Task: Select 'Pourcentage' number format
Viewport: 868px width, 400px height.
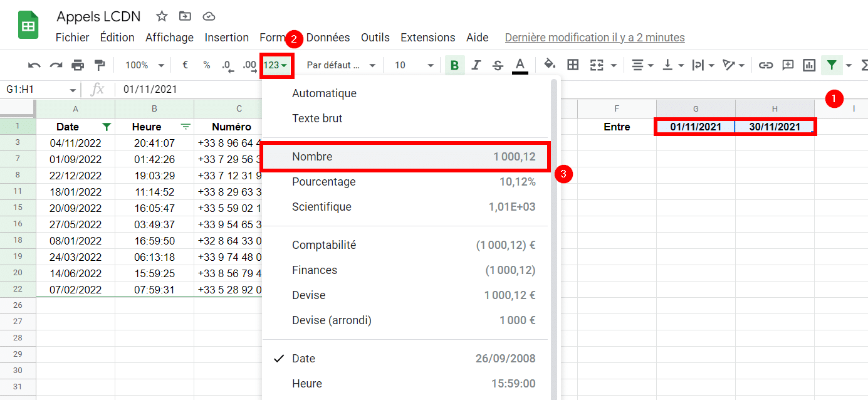Action: click(324, 182)
